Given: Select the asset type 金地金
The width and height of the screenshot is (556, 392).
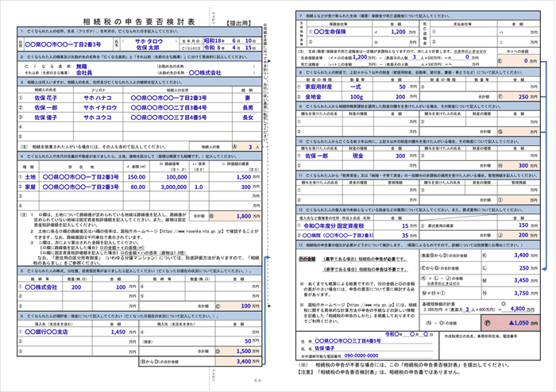Looking at the screenshot, I should (x=314, y=97).
